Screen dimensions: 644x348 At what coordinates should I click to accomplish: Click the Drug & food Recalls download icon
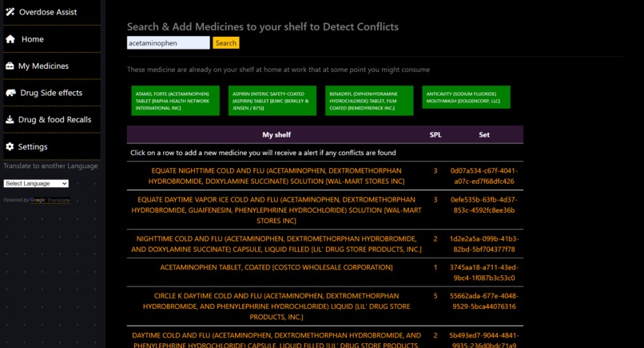click(10, 120)
